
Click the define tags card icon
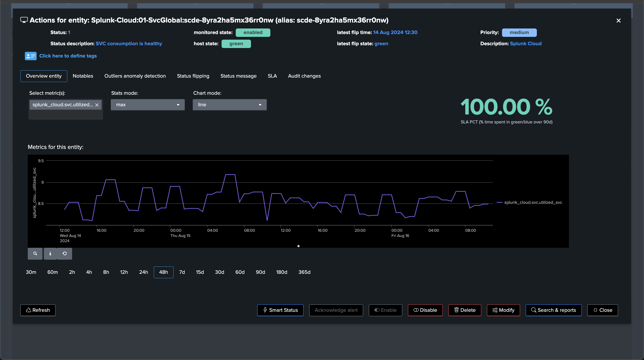pos(31,56)
